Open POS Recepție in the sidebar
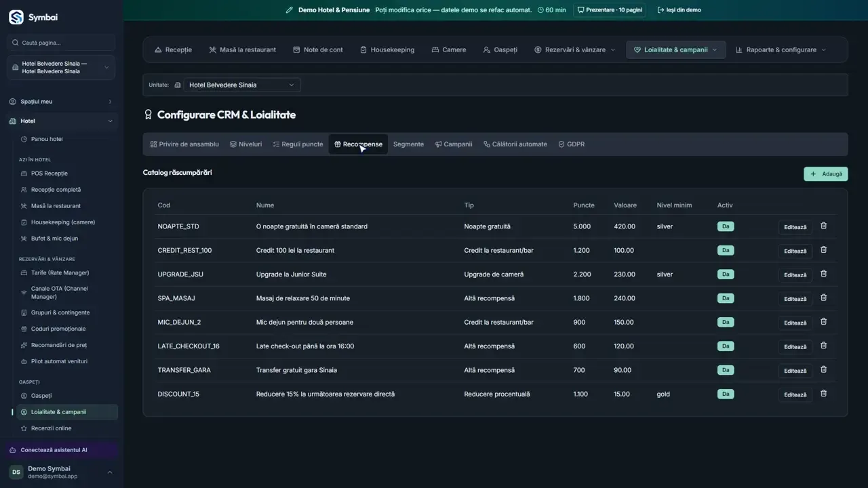The height and width of the screenshot is (488, 868). (x=50, y=174)
